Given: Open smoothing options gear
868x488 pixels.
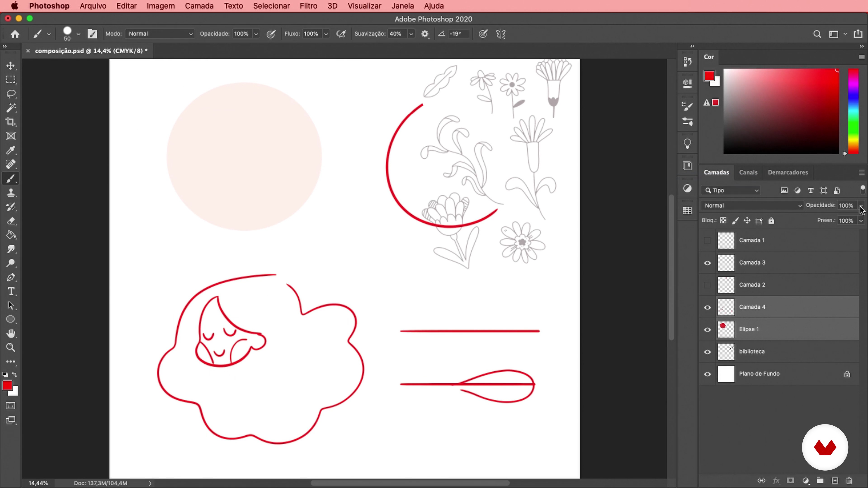Looking at the screenshot, I should 425,34.
